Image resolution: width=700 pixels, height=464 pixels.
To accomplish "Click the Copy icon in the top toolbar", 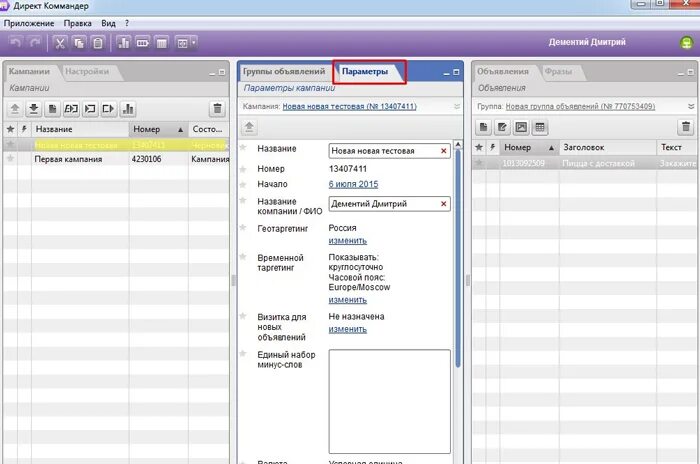I will click(x=79, y=43).
